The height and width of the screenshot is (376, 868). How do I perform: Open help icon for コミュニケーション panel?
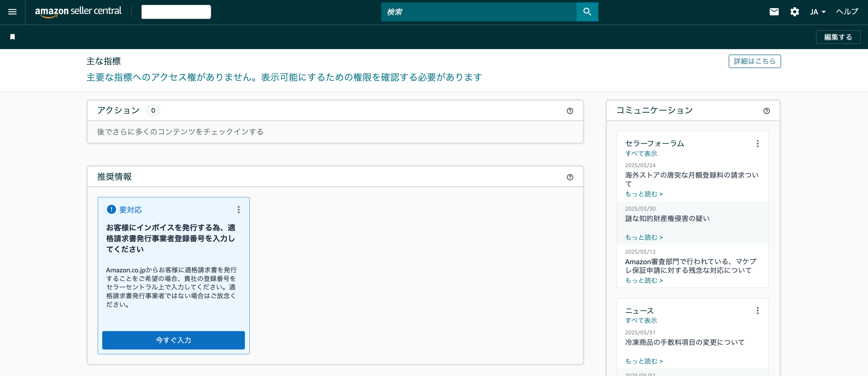(x=766, y=111)
